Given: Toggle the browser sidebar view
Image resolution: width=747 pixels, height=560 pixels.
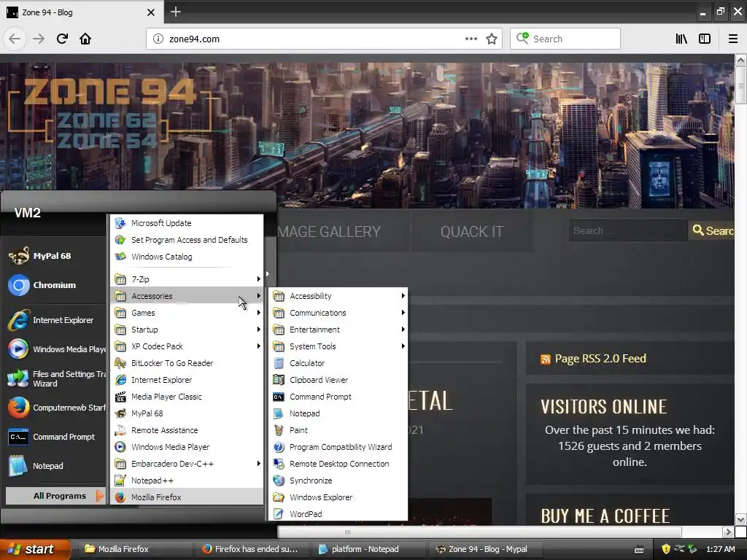Looking at the screenshot, I should [705, 39].
